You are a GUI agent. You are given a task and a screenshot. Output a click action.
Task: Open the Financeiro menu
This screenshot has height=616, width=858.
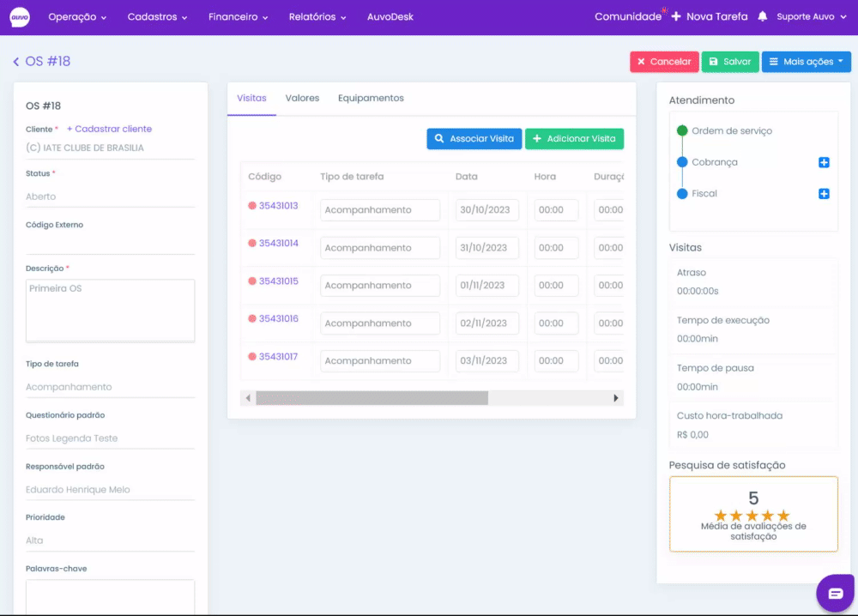pos(238,17)
